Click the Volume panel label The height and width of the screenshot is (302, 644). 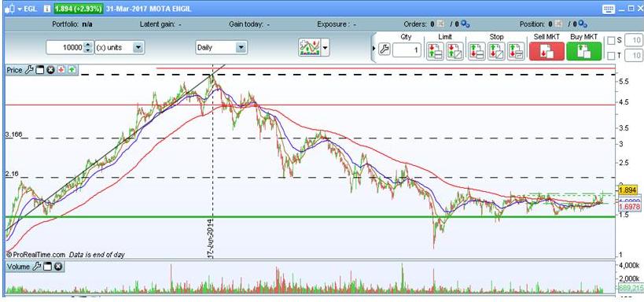pyautogui.click(x=19, y=267)
